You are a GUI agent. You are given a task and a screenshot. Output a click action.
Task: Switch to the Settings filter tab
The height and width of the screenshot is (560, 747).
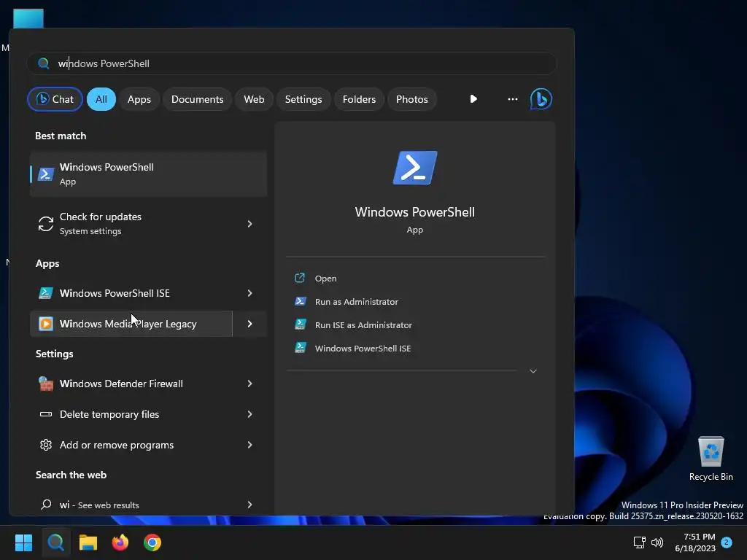(303, 99)
